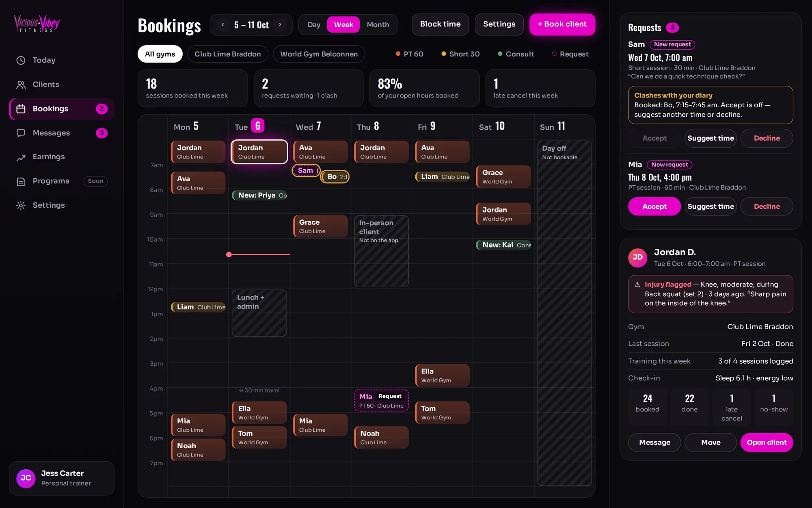This screenshot has width=812, height=508.
Task: Click the Today clock icon
Action: click(x=21, y=60)
